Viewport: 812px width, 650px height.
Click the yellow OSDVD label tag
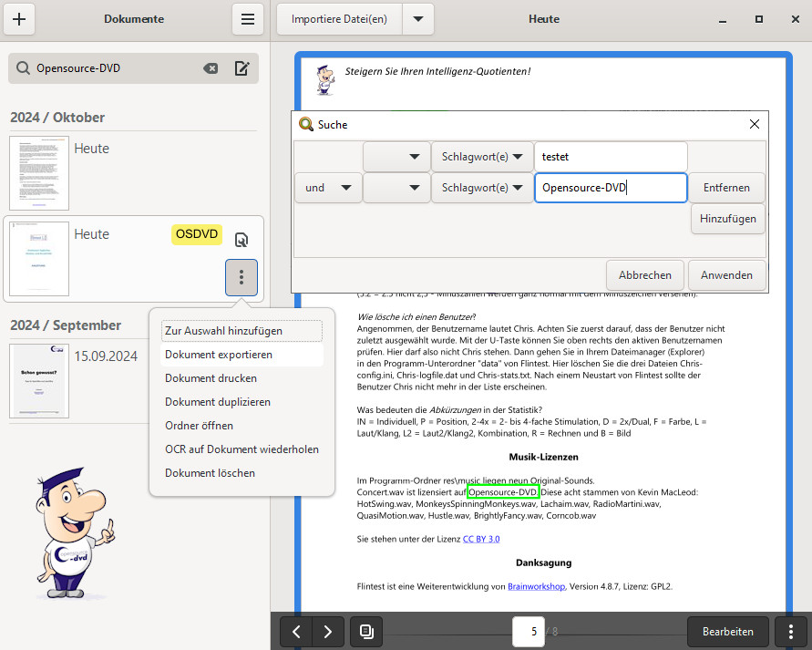197,235
